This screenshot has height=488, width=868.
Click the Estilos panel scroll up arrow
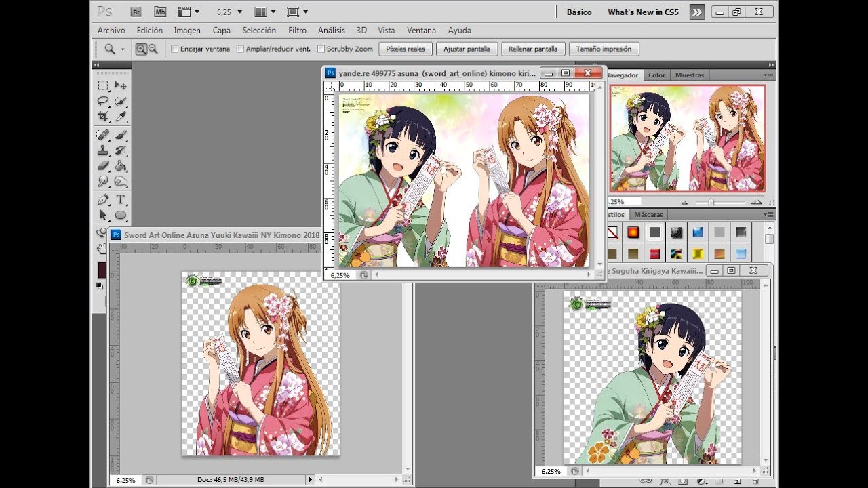[769, 228]
